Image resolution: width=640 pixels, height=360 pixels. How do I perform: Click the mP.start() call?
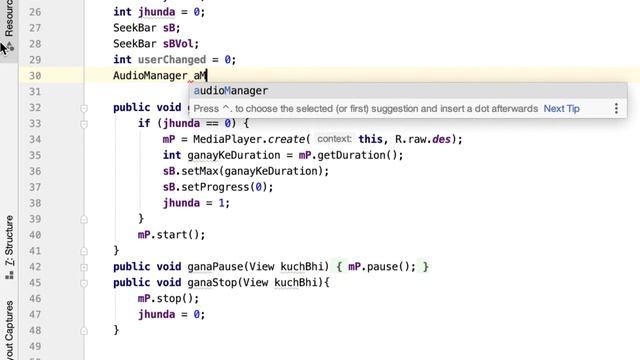(x=171, y=235)
